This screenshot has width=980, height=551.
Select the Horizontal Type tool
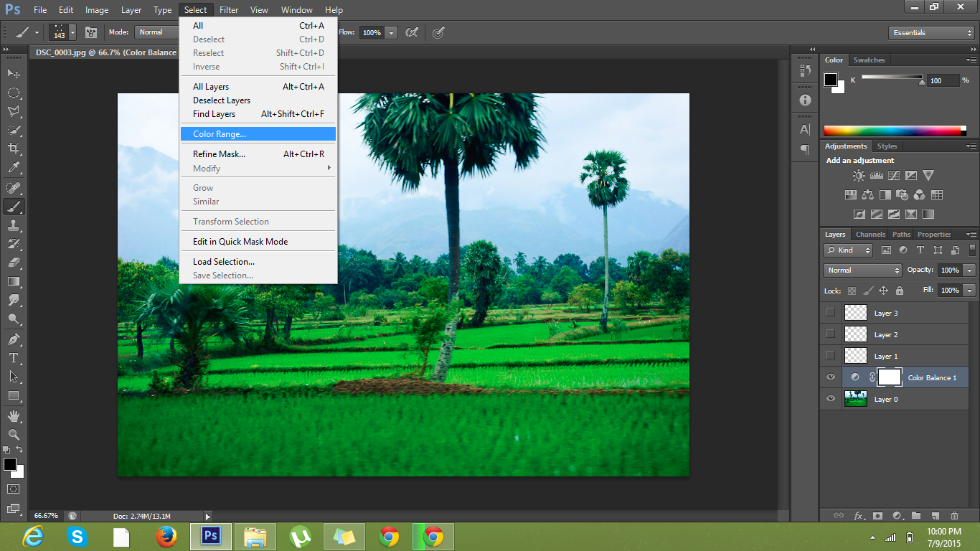pos(14,358)
